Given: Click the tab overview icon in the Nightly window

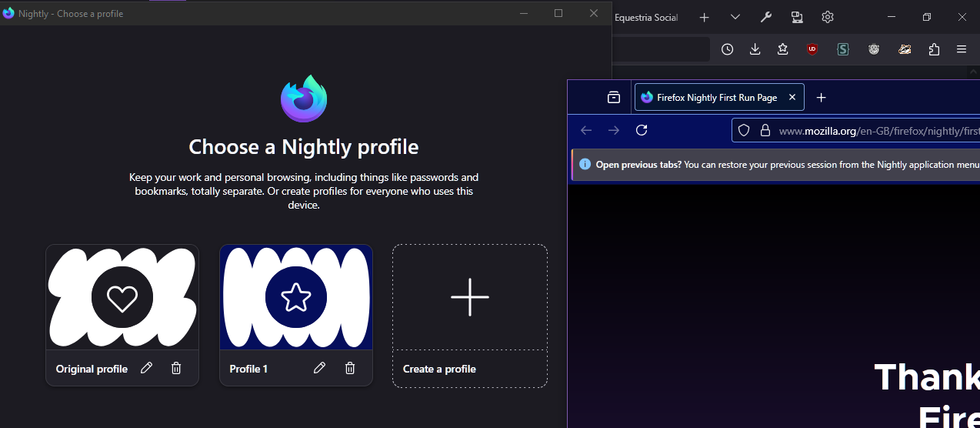Looking at the screenshot, I should point(613,98).
